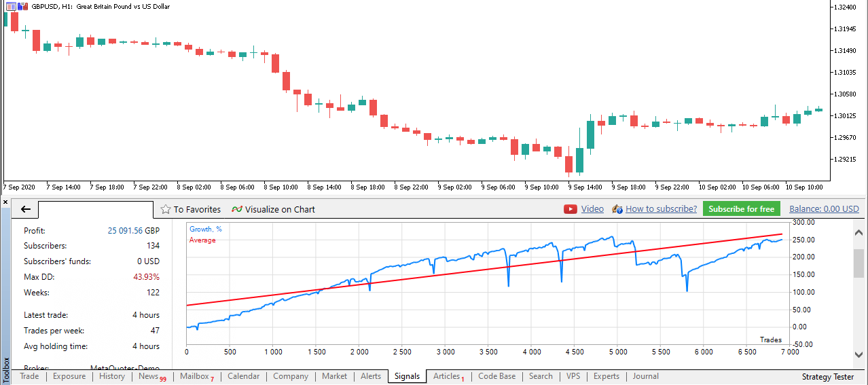Open the Balance: 0.00 USD link
The width and height of the screenshot is (868, 385).
(x=824, y=209)
